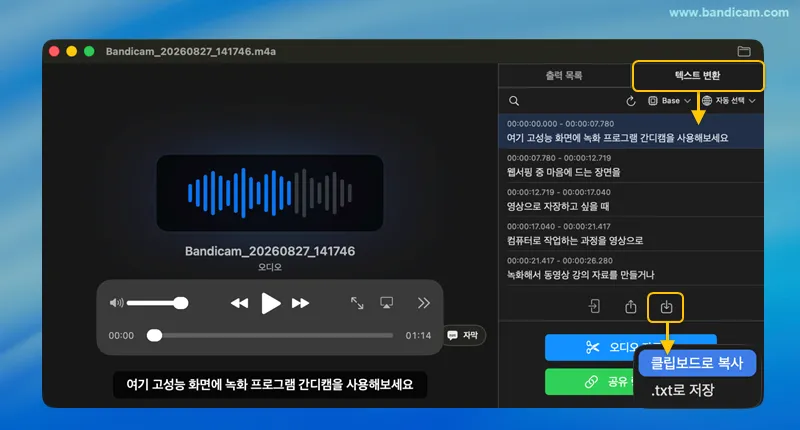Select transcript line 녹화해서 동영상 강의 자료를 만들거나

tap(631, 268)
